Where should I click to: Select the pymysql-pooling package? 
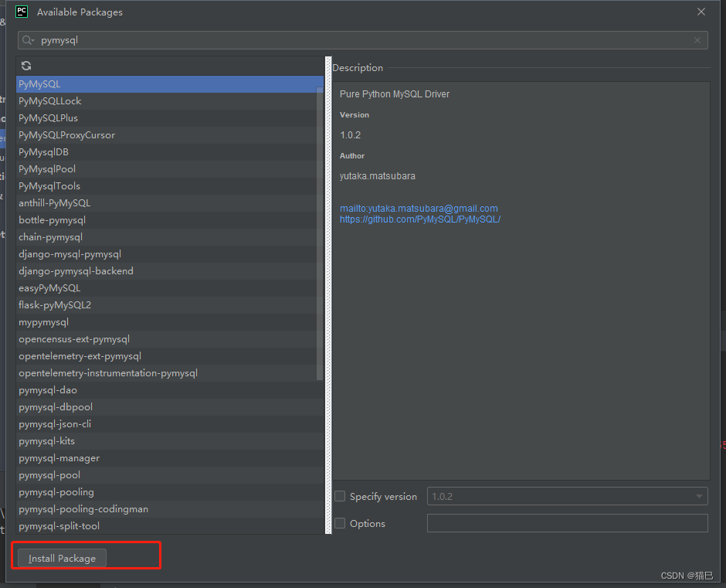(x=169, y=491)
